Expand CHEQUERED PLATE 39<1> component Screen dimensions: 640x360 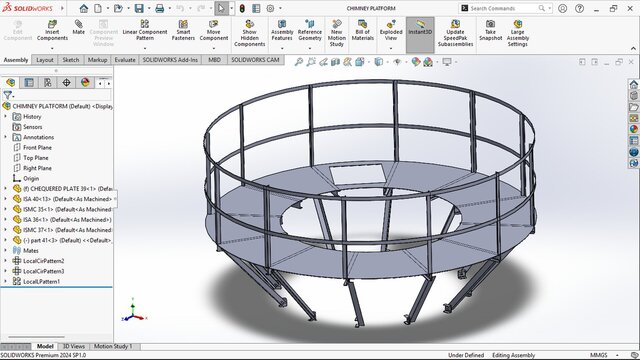point(5,189)
